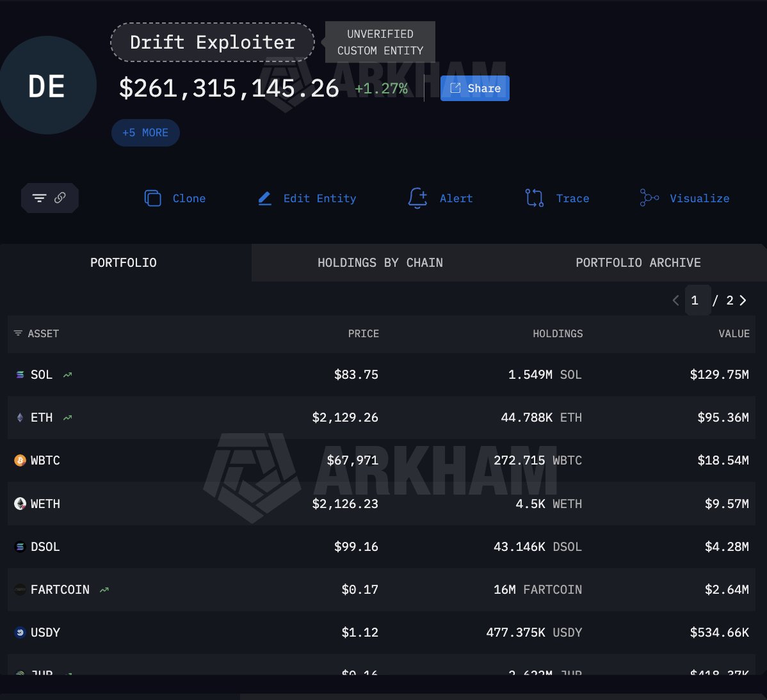Click the 43.146K DSOL holdings cell
767x700 pixels.
(538, 546)
